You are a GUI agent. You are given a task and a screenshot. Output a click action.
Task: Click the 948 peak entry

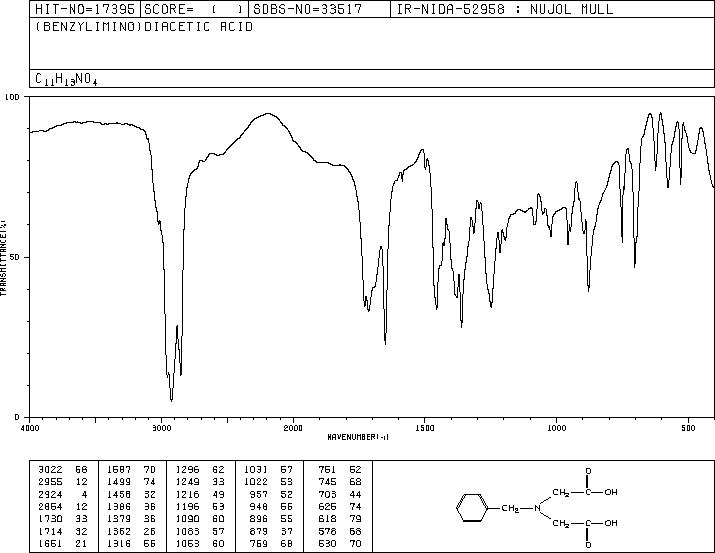pyautogui.click(x=271, y=506)
